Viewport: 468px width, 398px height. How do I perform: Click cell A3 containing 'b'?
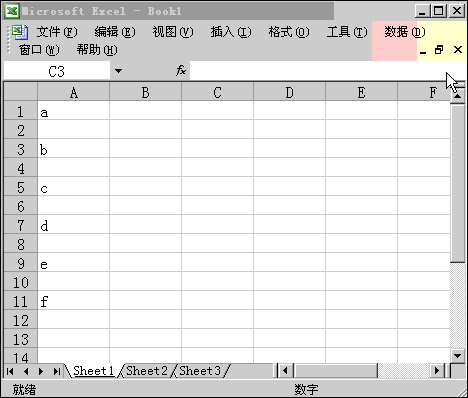click(74, 149)
